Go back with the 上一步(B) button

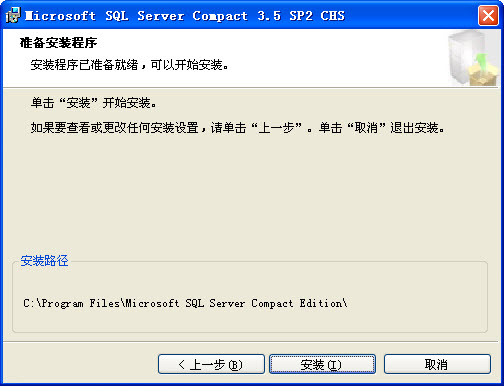pos(211,364)
